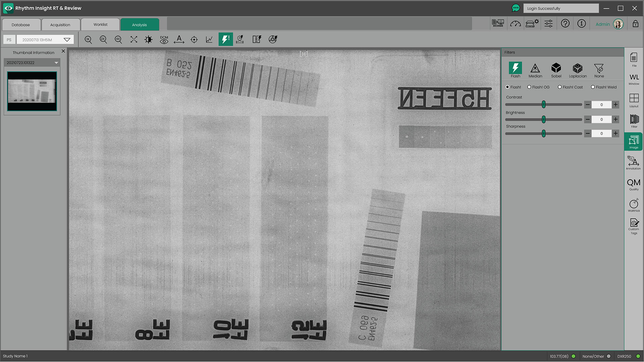Select the 2X zoom magnifier tool
This screenshot has height=362, width=644.
[x=103, y=40]
